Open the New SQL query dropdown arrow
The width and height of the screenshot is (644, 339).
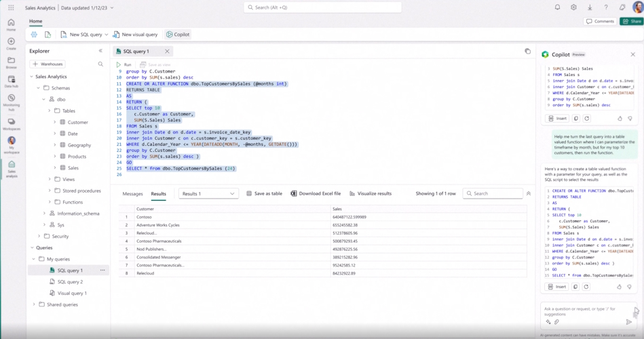click(x=107, y=35)
